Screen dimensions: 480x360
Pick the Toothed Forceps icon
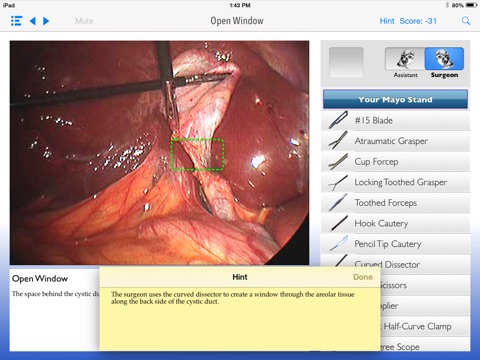(x=338, y=203)
